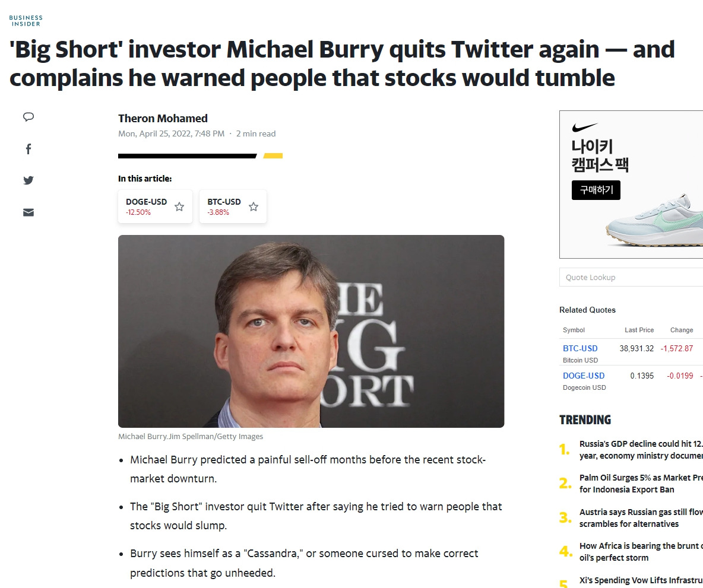
Task: Open trending story on Austria Russian gas
Action: click(641, 517)
